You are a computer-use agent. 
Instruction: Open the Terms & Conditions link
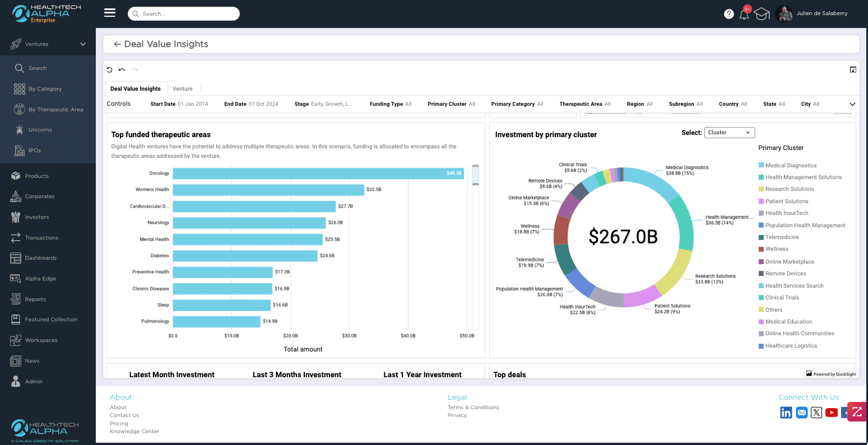click(474, 407)
